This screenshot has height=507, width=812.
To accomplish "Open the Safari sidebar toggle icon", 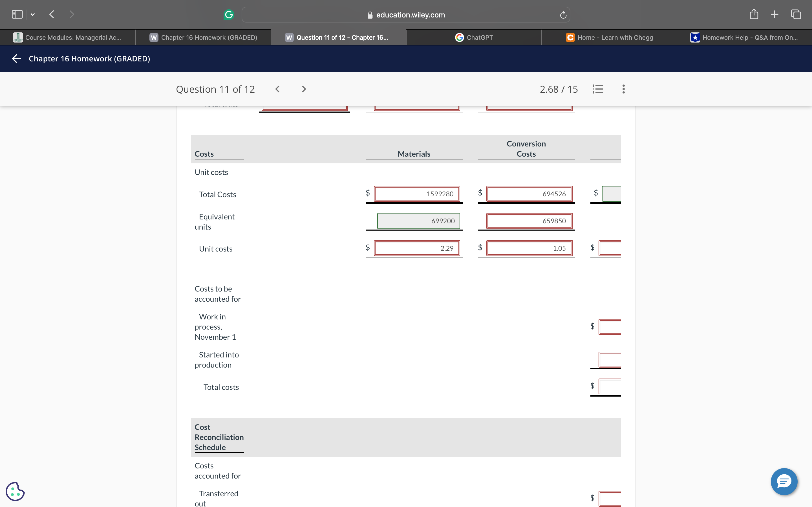I will [17, 14].
